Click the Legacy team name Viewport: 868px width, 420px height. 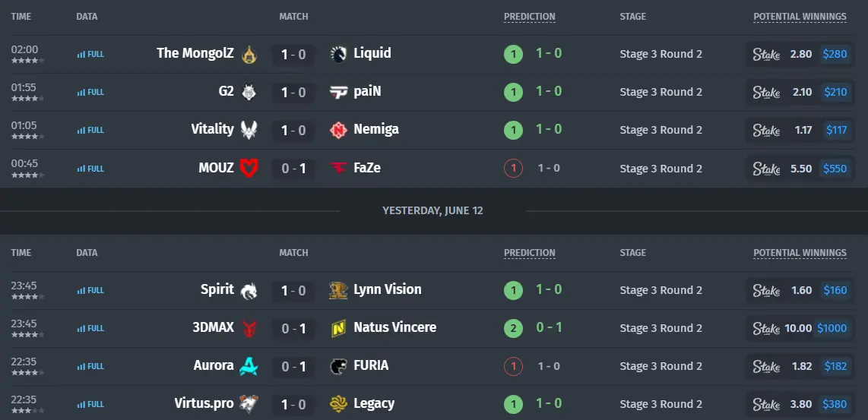[x=374, y=403]
